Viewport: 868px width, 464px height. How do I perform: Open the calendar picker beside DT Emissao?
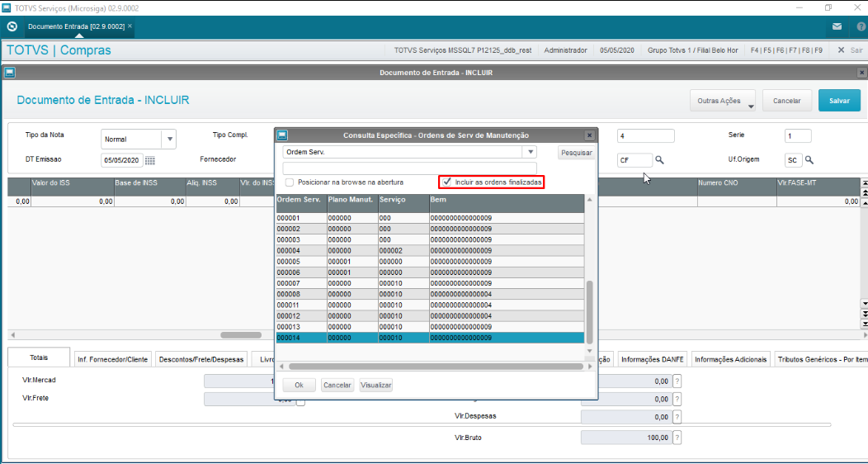[x=150, y=160]
